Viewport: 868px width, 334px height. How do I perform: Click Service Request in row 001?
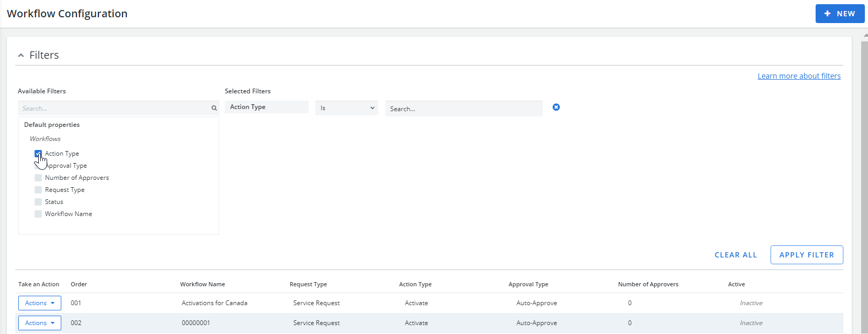pos(316,303)
